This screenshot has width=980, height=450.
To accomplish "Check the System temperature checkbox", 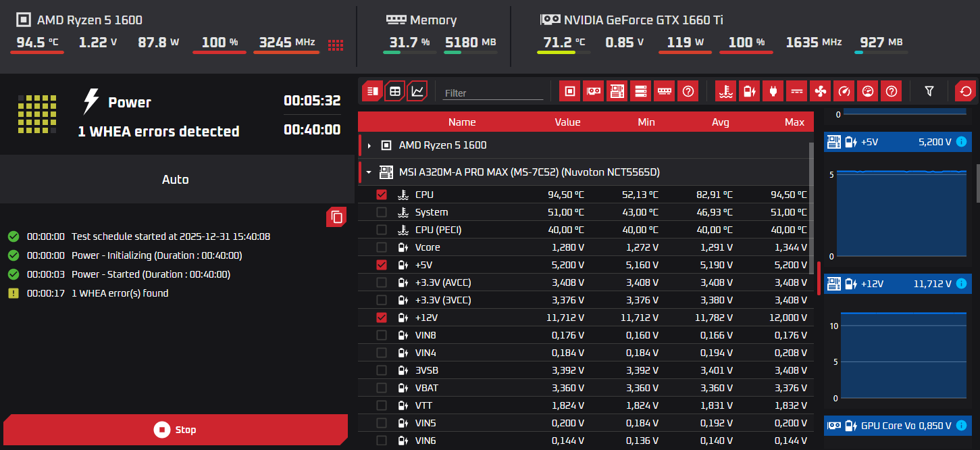I will (382, 212).
